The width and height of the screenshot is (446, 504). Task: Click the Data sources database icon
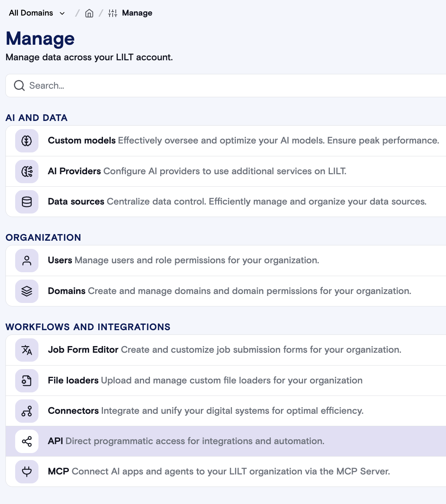[27, 202]
